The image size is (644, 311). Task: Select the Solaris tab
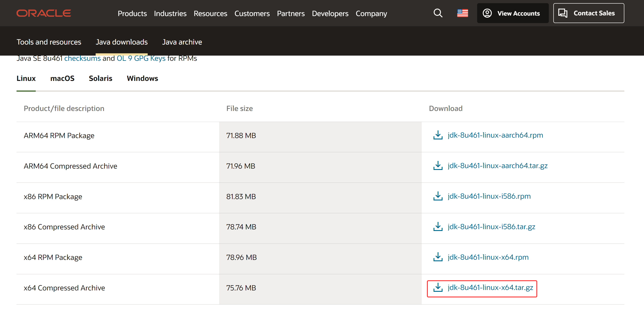[x=100, y=78]
